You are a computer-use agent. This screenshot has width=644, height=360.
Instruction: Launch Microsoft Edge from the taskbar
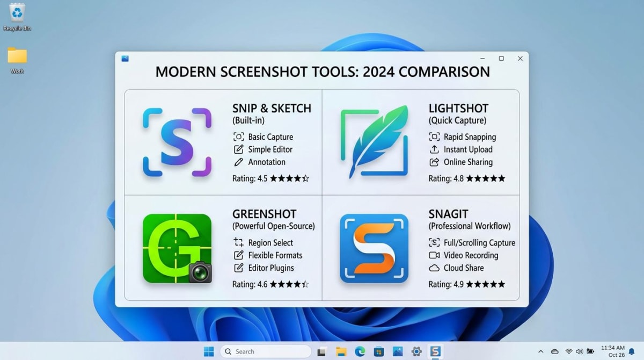[360, 351]
